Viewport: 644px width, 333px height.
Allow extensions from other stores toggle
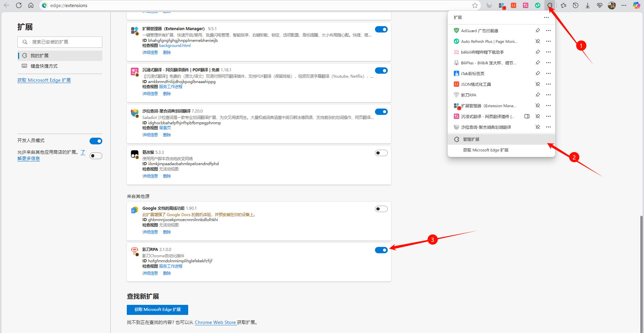[x=96, y=156]
